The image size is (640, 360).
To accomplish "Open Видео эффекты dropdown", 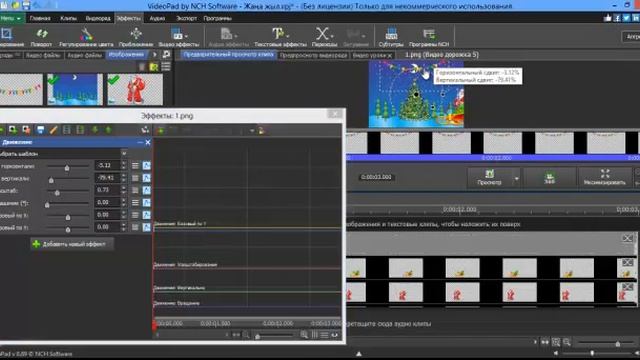I will click(186, 36).
